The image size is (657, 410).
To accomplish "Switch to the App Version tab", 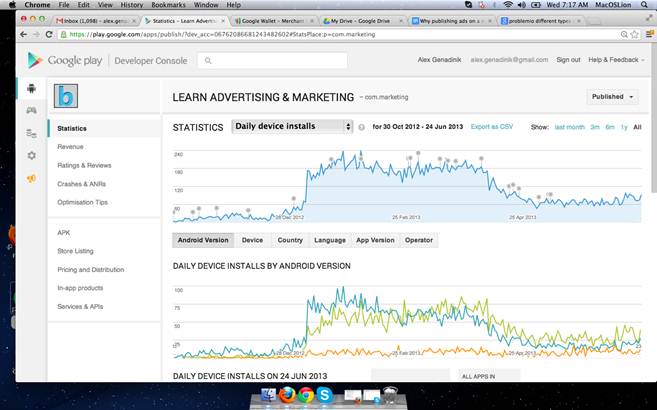I will pyautogui.click(x=375, y=240).
